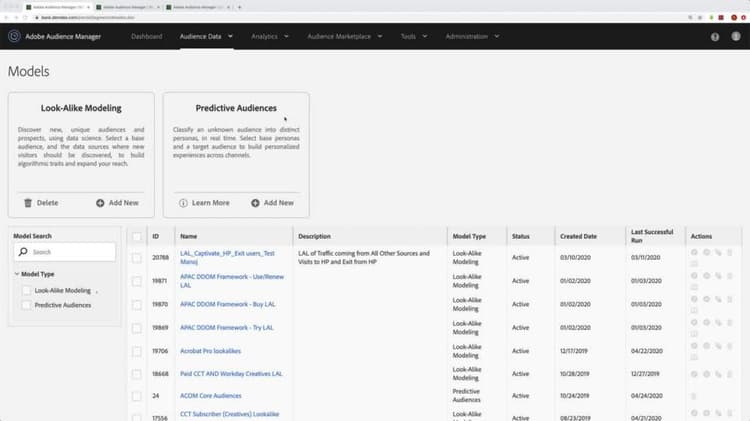
Task: Click the trash icon for model 19871
Action: click(x=730, y=276)
